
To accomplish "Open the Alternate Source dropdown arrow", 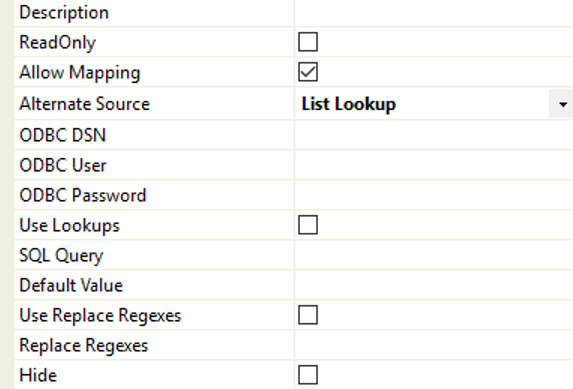I will point(562,104).
